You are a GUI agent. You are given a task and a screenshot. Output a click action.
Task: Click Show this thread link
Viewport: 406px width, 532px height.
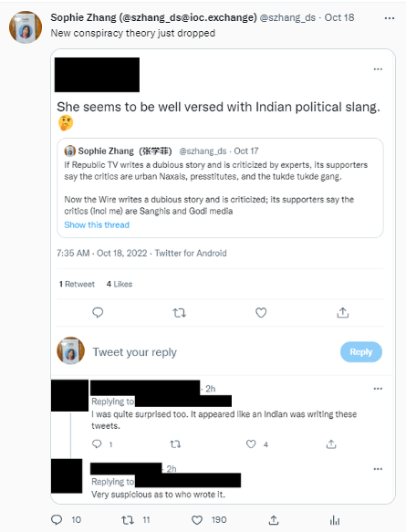[97, 225]
